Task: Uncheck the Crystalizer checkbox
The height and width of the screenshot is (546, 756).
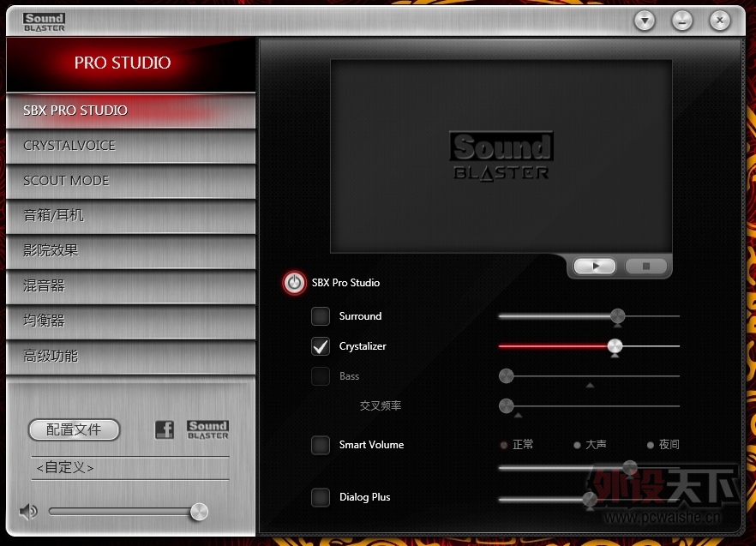Action: (321, 346)
